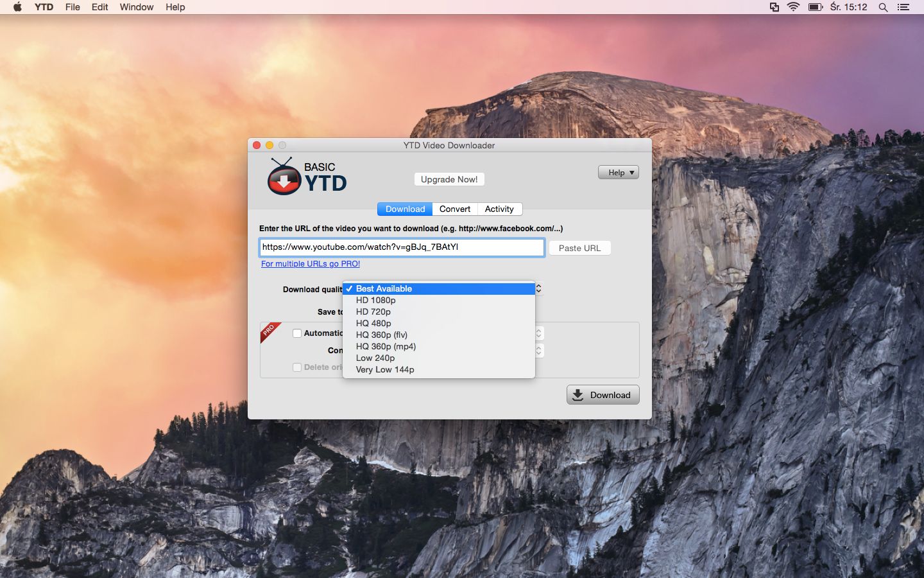924x578 pixels.
Task: Select Low 240p quality
Action: [x=439, y=358]
